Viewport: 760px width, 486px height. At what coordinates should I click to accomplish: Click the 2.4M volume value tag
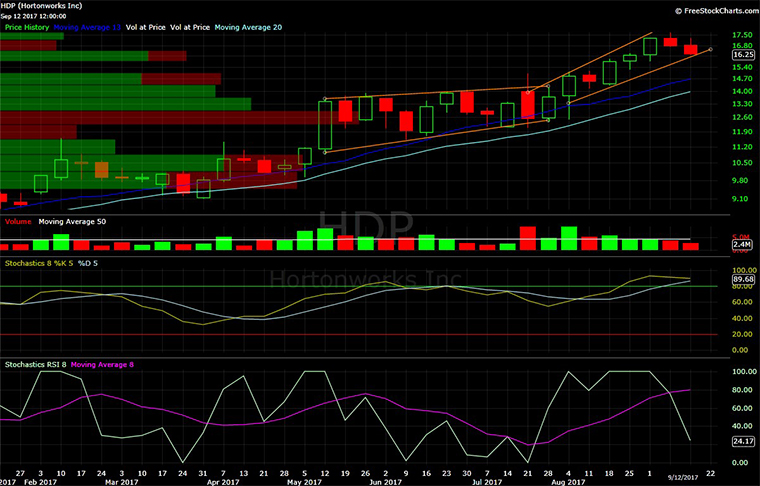click(x=743, y=245)
